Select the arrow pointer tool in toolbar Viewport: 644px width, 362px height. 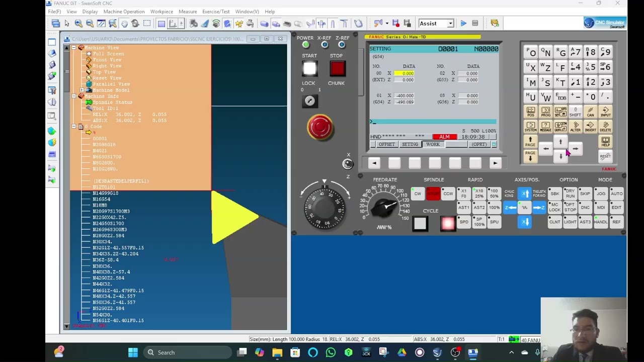pyautogui.click(x=67, y=24)
